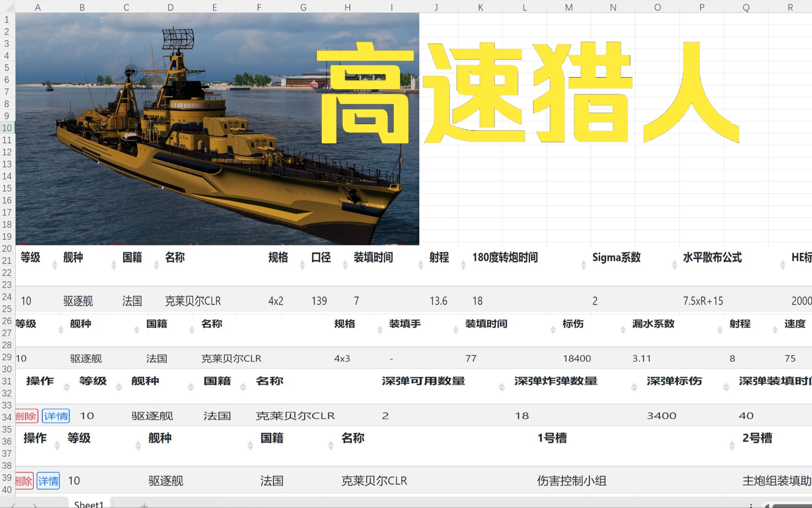Click the sort arrows beside 标伤 header

pos(623,330)
